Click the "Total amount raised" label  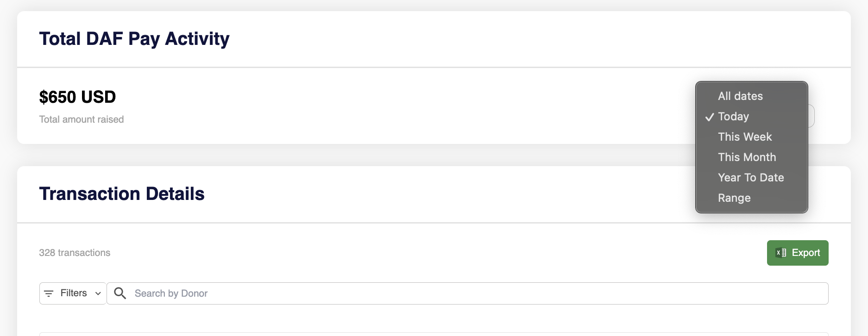(x=82, y=119)
